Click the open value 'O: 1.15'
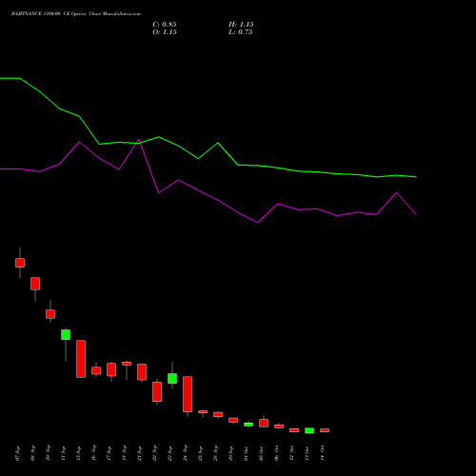 (x=165, y=32)
